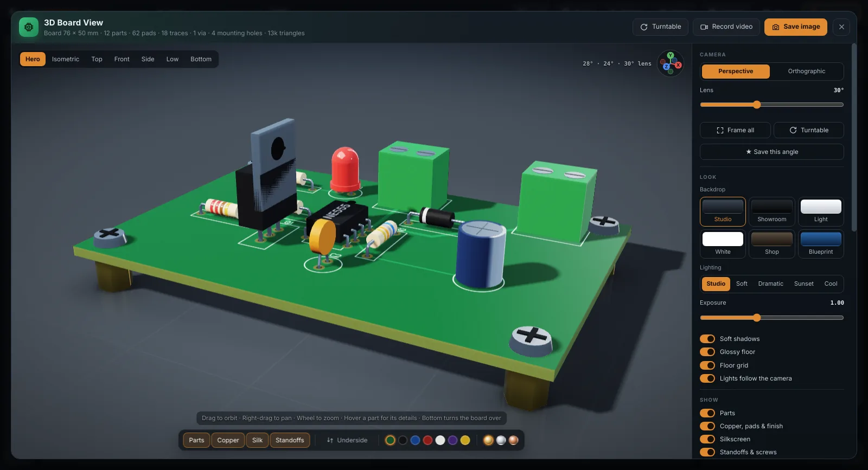868x470 pixels.
Task: Turn off Floor grid
Action: tap(707, 365)
